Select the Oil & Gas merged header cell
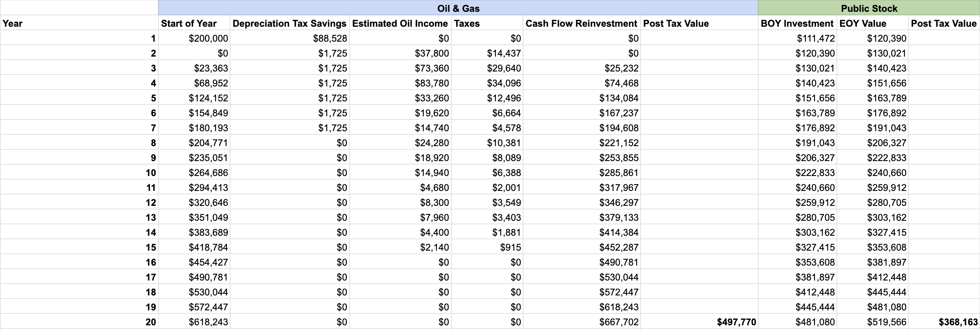Image resolution: width=980 pixels, height=330 pixels. coord(458,8)
